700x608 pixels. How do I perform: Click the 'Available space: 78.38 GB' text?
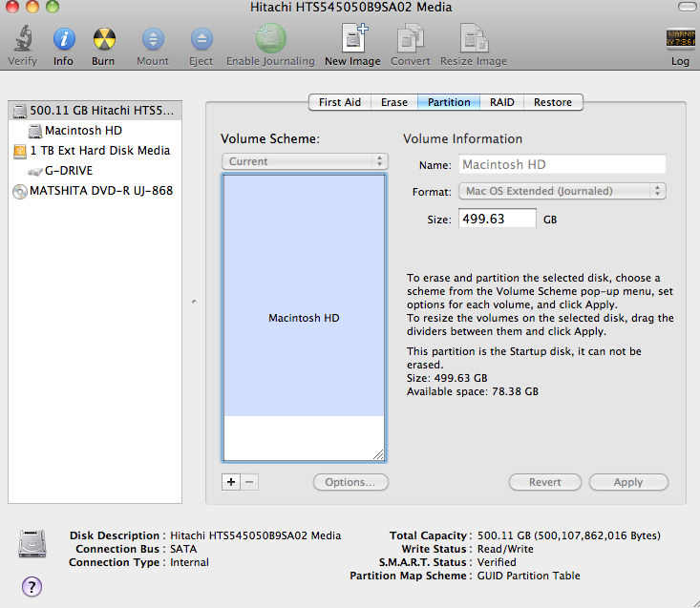point(473,391)
